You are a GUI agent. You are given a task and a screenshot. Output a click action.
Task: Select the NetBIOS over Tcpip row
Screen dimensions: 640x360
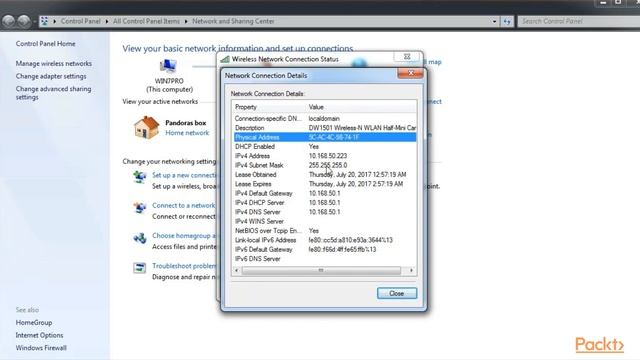point(325,231)
